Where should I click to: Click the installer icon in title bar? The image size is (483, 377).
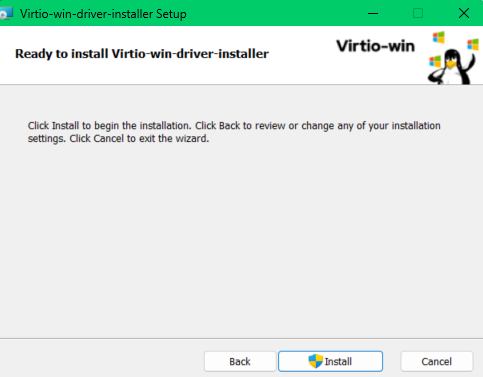pyautogui.click(x=6, y=14)
